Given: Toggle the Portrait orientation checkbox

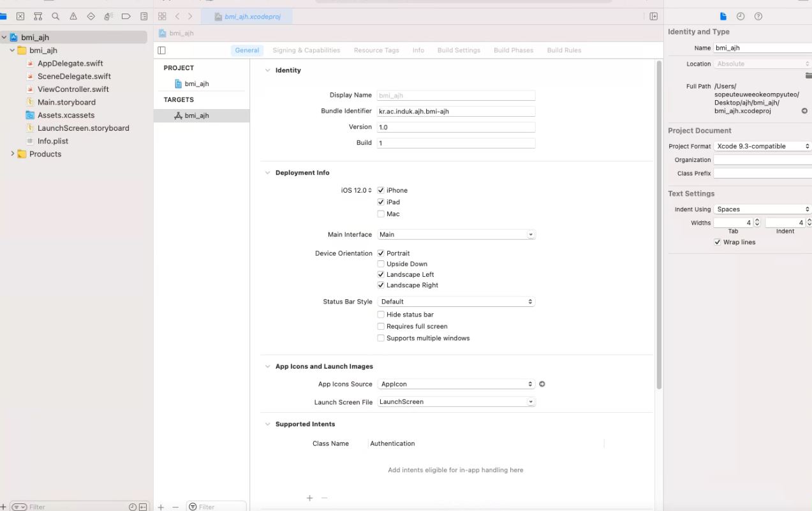Looking at the screenshot, I should [381, 253].
